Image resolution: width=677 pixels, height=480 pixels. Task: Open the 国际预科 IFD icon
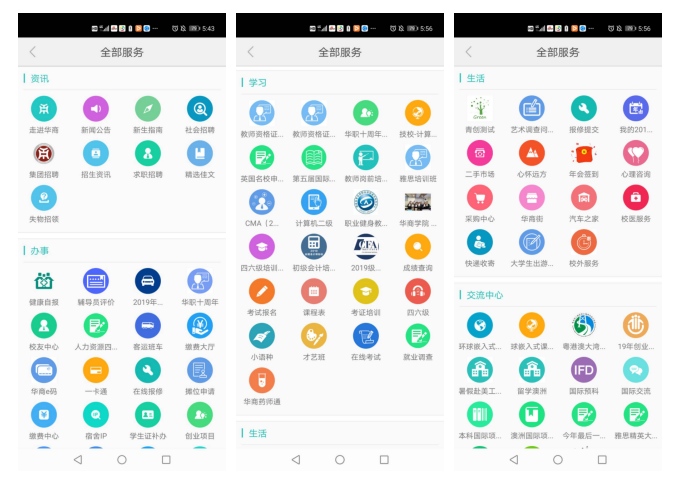(584, 370)
